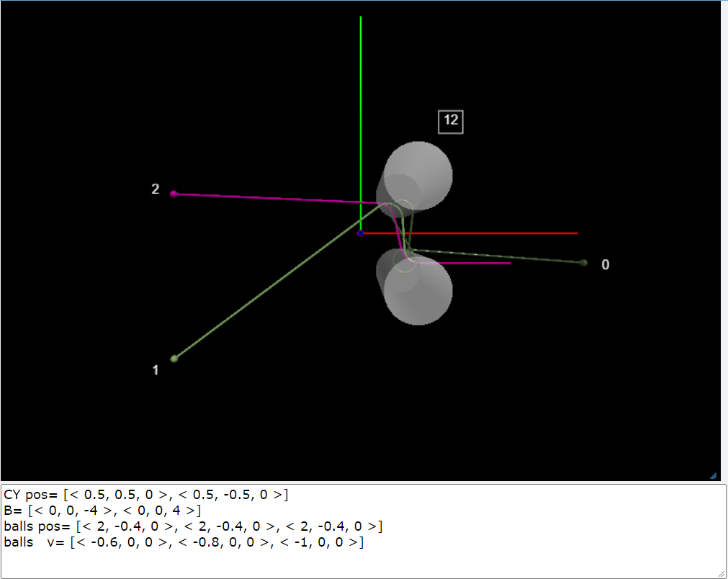Select the magenta ball beside label 2
This screenshot has height=579, width=728.
coord(174,194)
